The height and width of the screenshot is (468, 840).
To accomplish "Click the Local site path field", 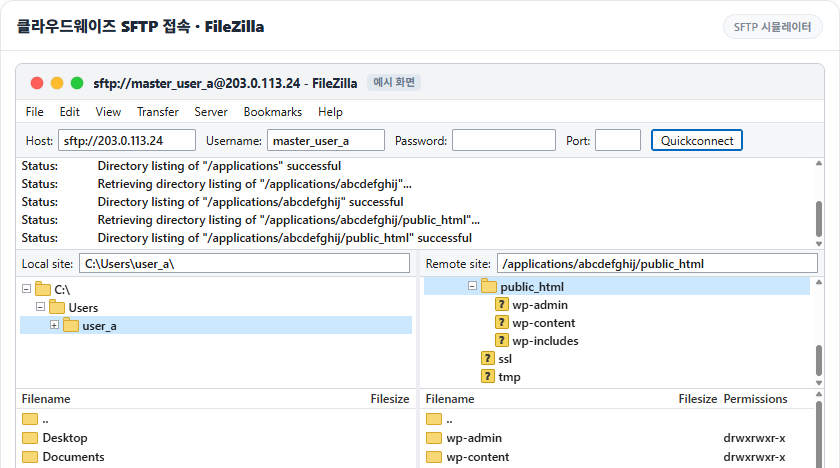I will [244, 263].
